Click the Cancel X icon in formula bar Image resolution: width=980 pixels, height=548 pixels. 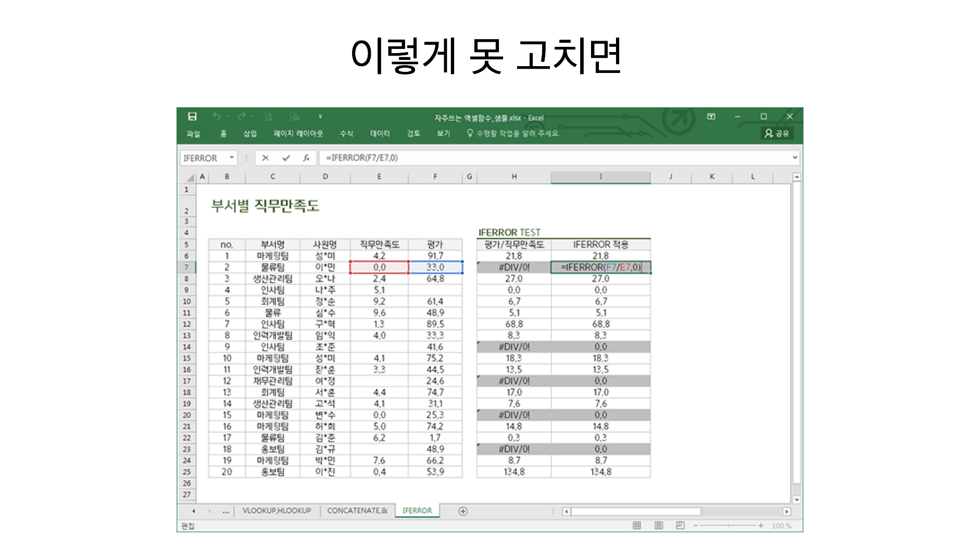[266, 158]
